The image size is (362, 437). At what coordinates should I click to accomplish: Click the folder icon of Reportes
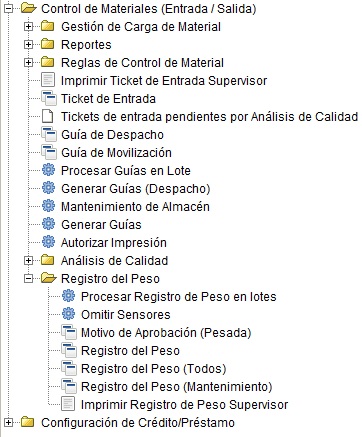[48, 44]
